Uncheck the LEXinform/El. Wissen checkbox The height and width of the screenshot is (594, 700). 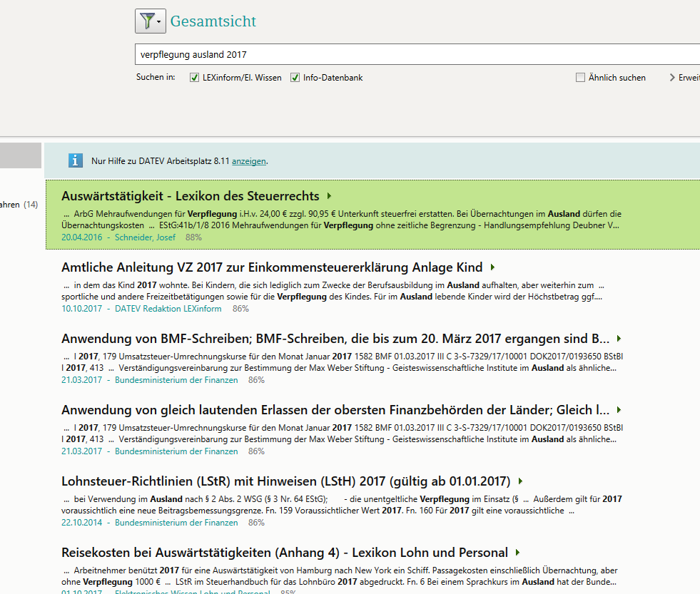click(x=194, y=78)
